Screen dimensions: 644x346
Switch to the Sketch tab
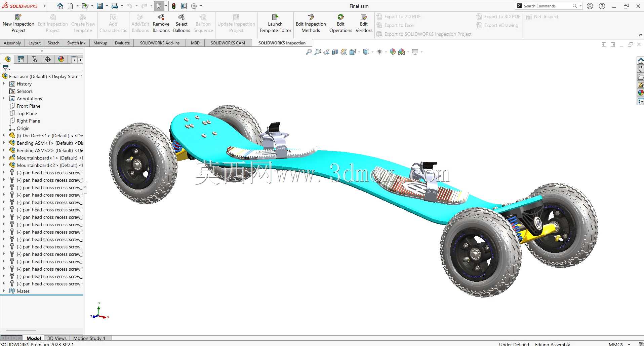click(53, 43)
